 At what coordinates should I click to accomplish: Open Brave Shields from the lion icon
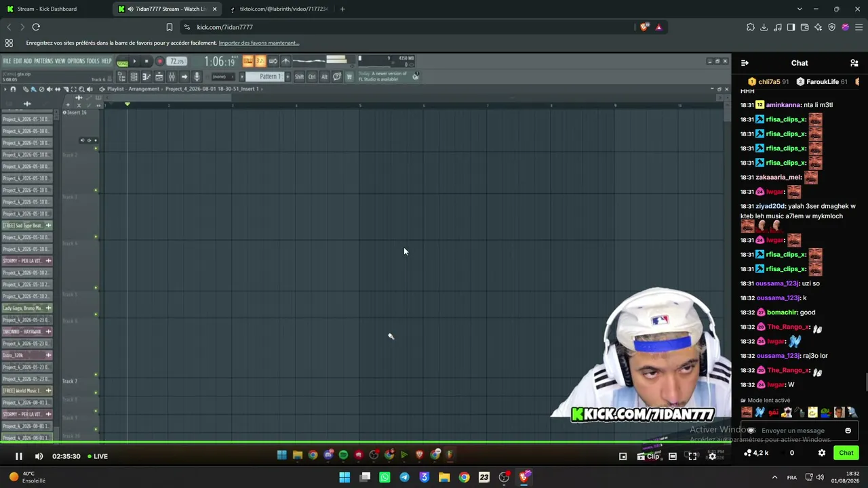tap(644, 27)
